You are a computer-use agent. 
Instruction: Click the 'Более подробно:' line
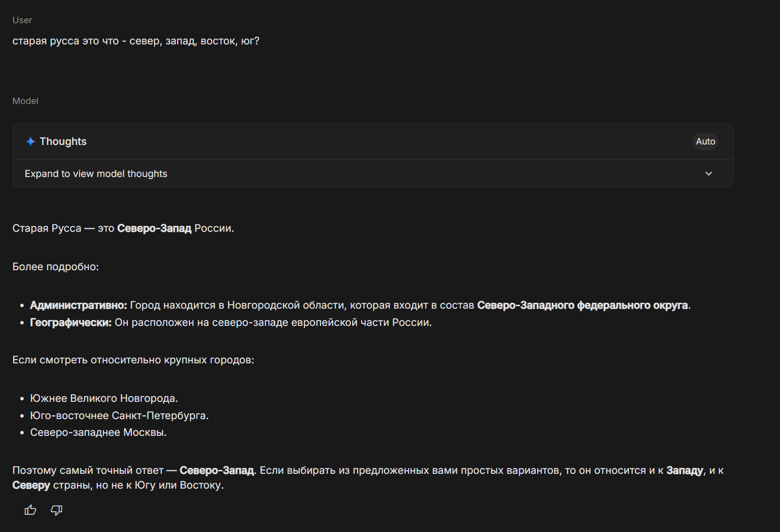55,267
